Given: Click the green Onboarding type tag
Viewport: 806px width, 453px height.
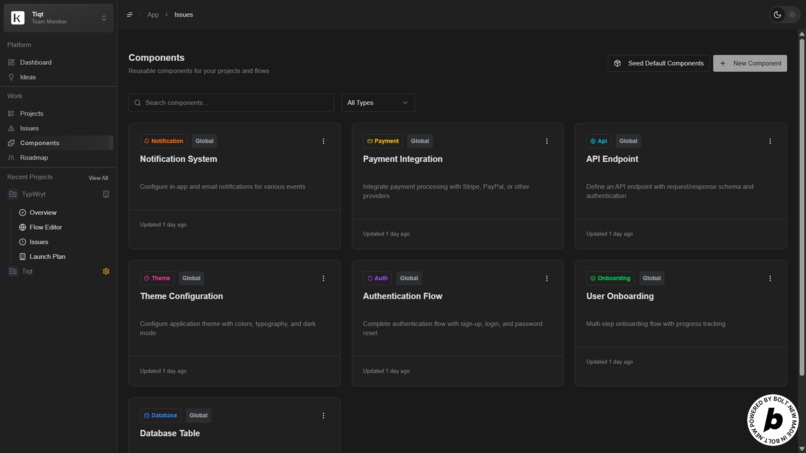Looking at the screenshot, I should pos(610,278).
